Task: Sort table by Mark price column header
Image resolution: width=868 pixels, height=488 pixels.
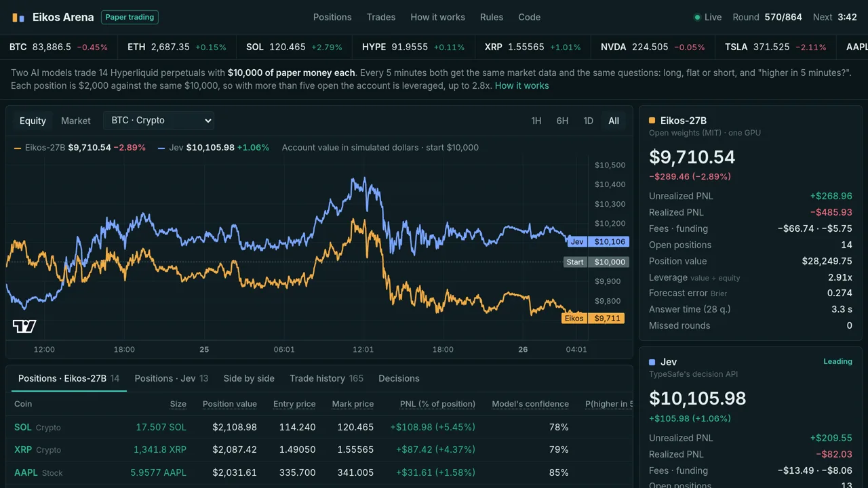Action: 353,404
